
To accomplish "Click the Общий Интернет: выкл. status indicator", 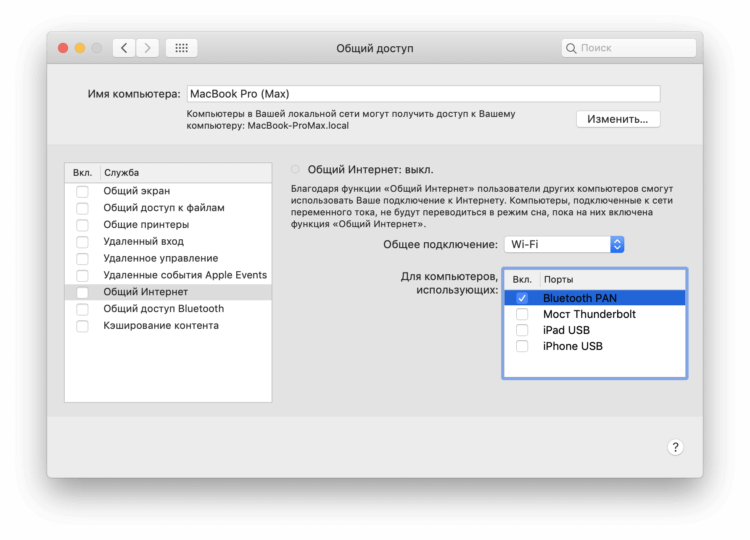I will coord(295,169).
